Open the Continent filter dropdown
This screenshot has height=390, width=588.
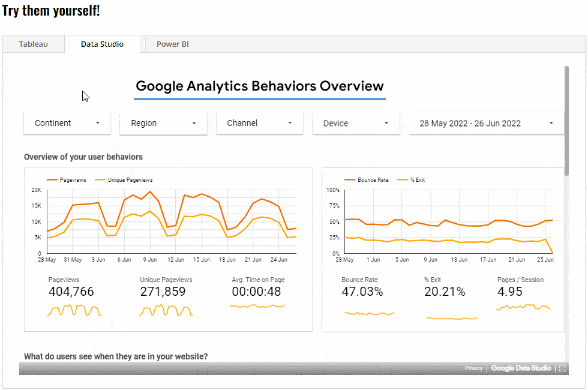[x=67, y=123]
